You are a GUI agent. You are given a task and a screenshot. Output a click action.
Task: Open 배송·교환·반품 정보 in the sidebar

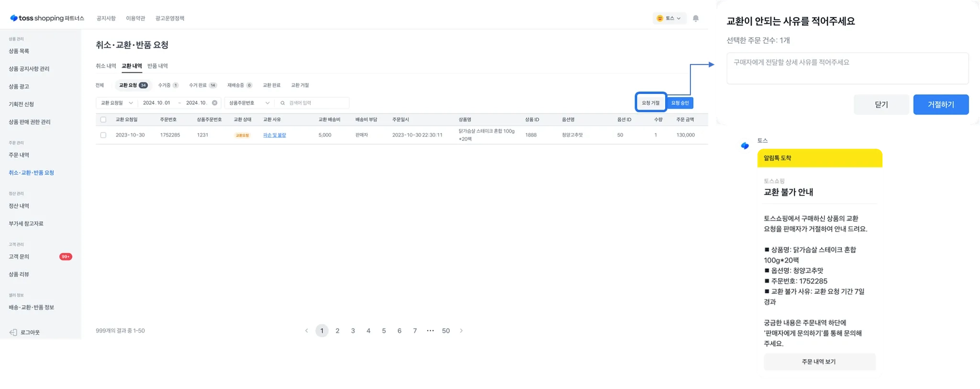pos(31,308)
